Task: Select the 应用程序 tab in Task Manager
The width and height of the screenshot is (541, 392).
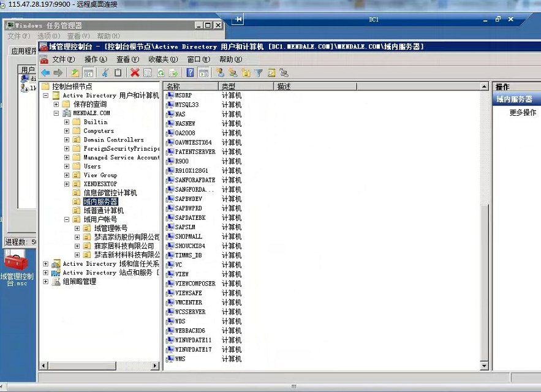Action: click(23, 51)
